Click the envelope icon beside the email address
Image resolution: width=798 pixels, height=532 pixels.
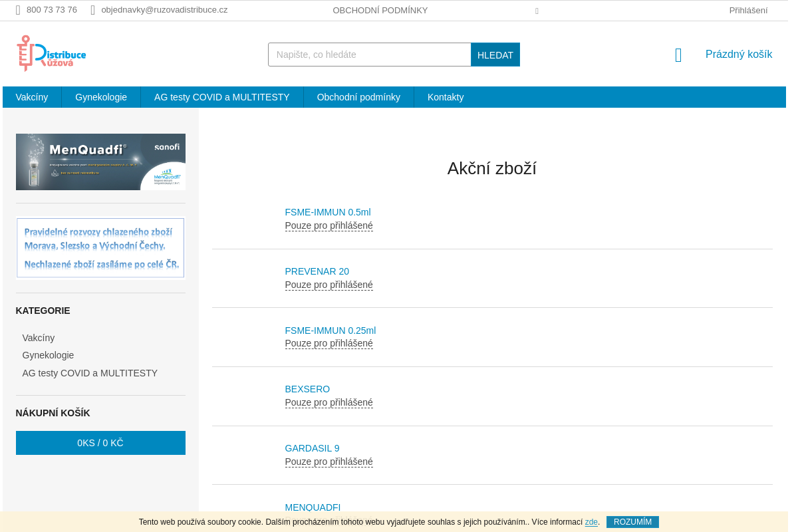[93, 10]
